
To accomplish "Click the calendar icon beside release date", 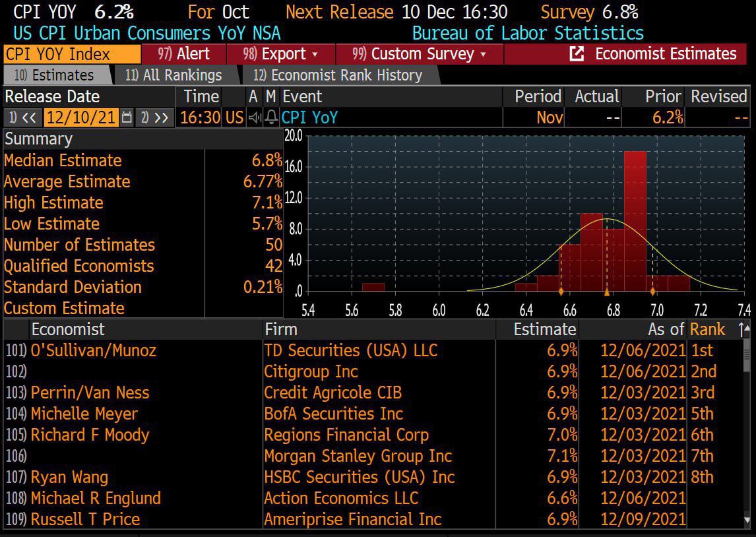I will [x=127, y=117].
